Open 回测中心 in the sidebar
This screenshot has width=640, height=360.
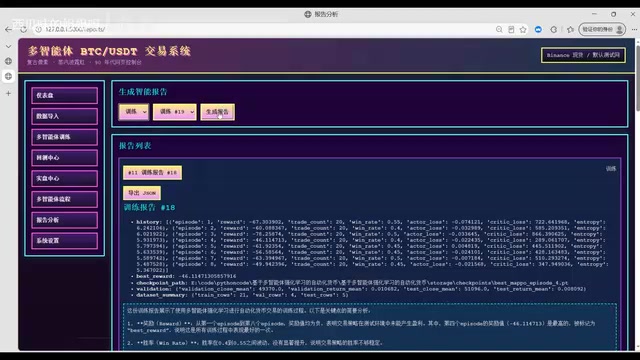tap(64, 158)
